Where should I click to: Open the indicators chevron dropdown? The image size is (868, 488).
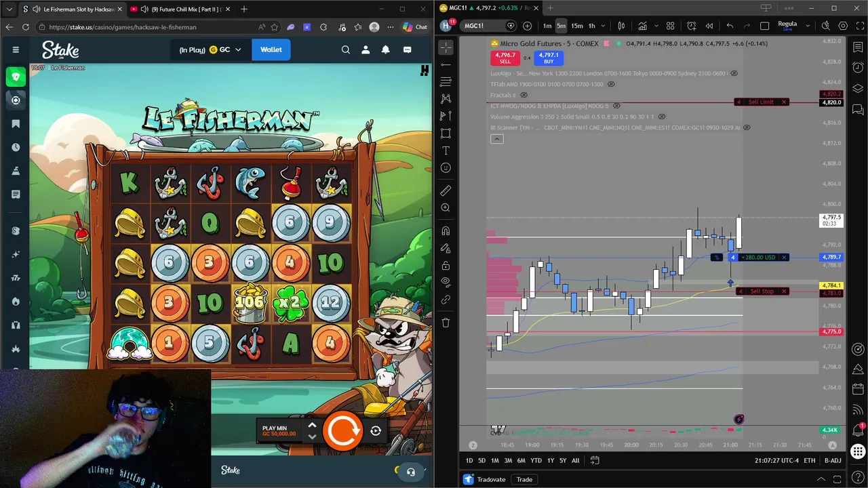(656, 26)
